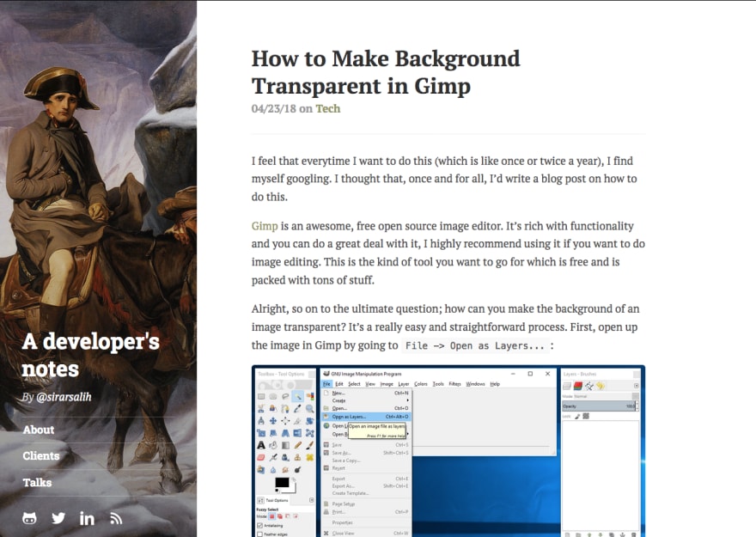Select the Scissors Select tool
The image size is (756, 537).
tap(261, 408)
